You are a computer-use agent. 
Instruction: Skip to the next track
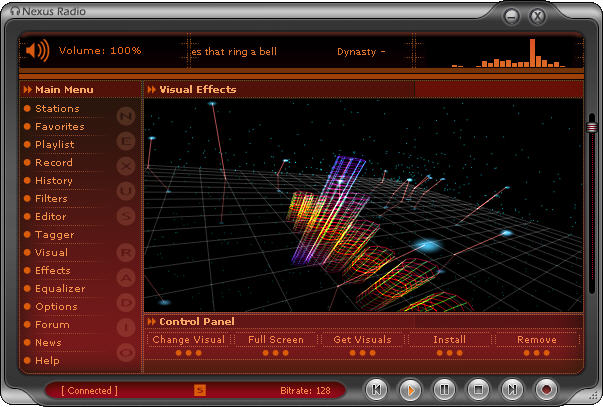pyautogui.click(x=512, y=389)
